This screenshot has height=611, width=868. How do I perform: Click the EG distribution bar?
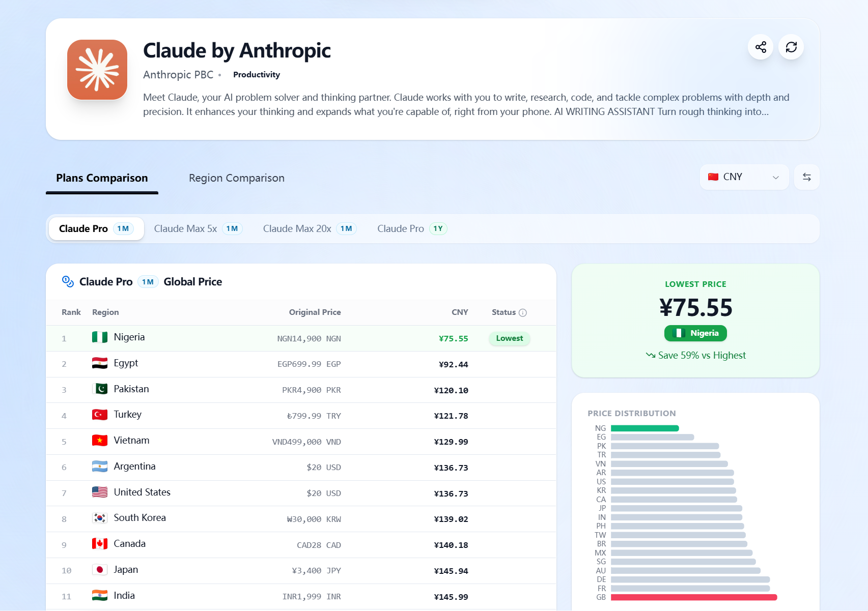pyautogui.click(x=653, y=437)
